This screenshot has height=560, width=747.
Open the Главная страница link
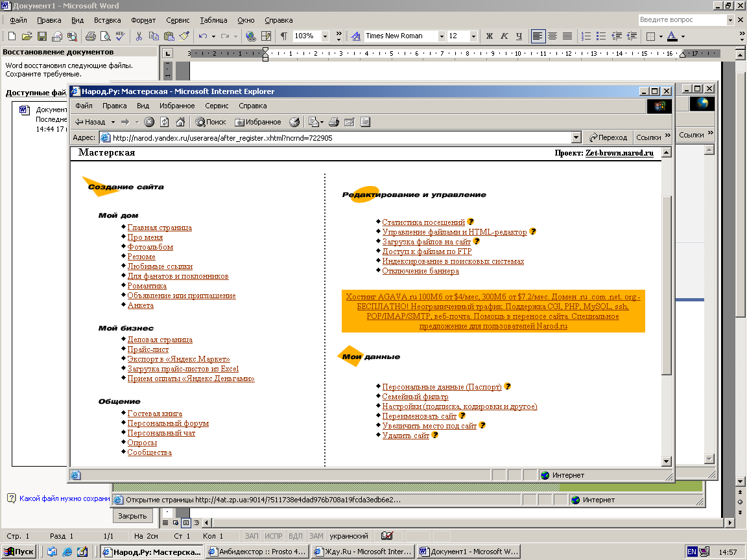160,227
